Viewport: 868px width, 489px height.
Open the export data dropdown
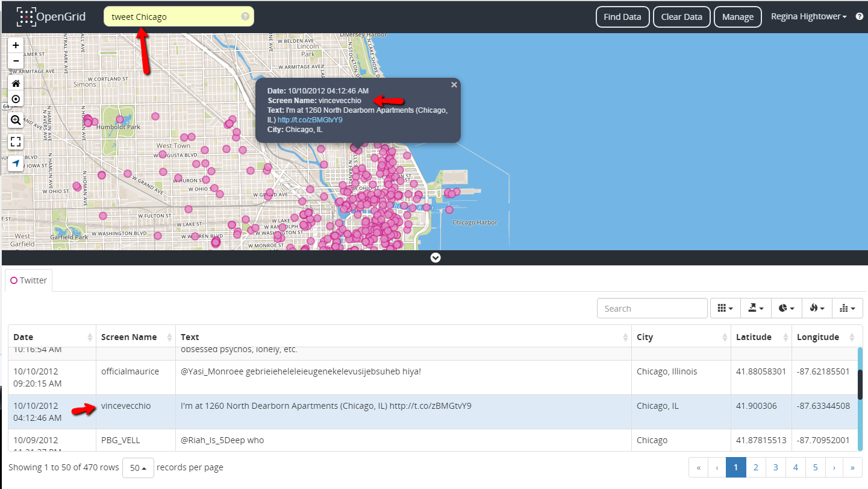pos(755,308)
